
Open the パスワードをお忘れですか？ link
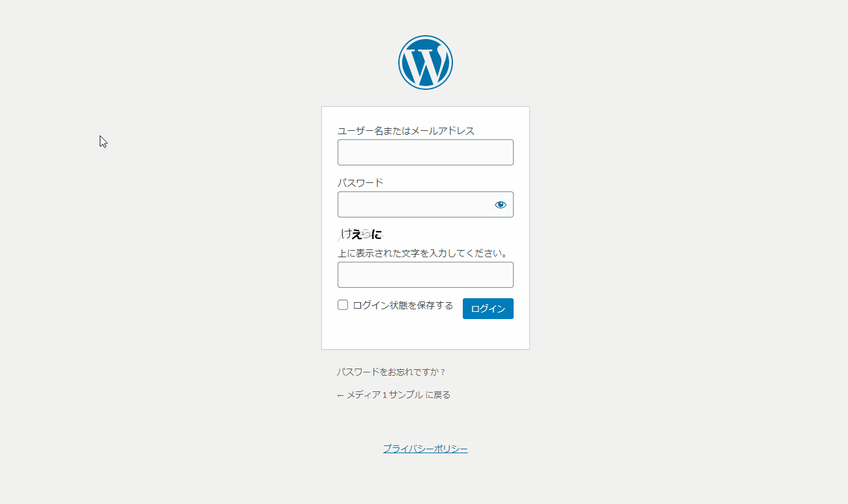(x=391, y=372)
